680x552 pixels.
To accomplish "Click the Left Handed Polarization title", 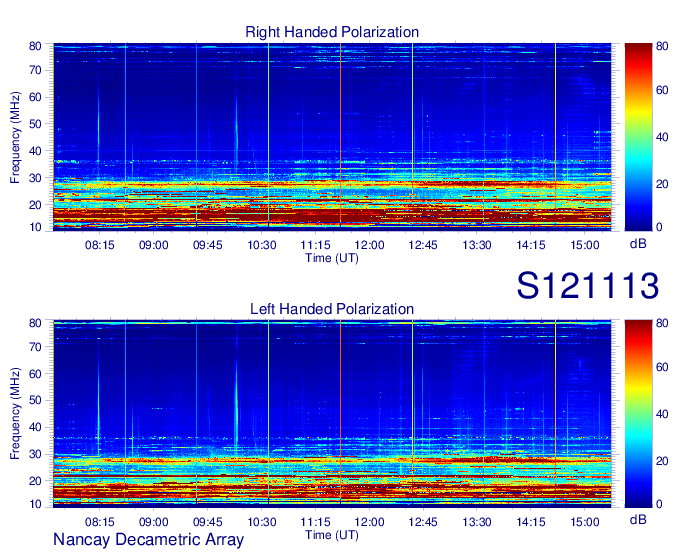I will [332, 309].
